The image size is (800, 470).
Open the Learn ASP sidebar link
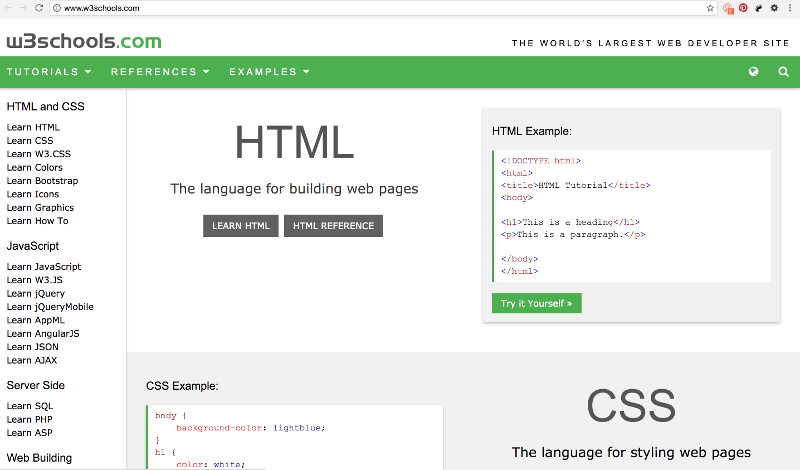tap(30, 433)
